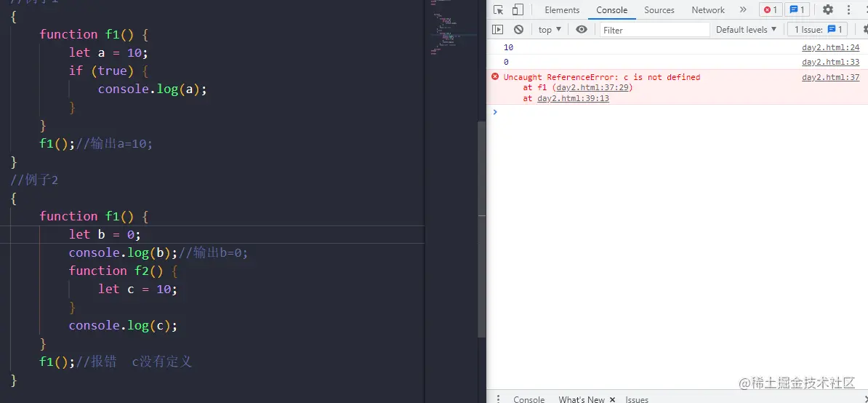This screenshot has height=403, width=868.
Task: Open source link day2.html:24
Action: coord(830,47)
